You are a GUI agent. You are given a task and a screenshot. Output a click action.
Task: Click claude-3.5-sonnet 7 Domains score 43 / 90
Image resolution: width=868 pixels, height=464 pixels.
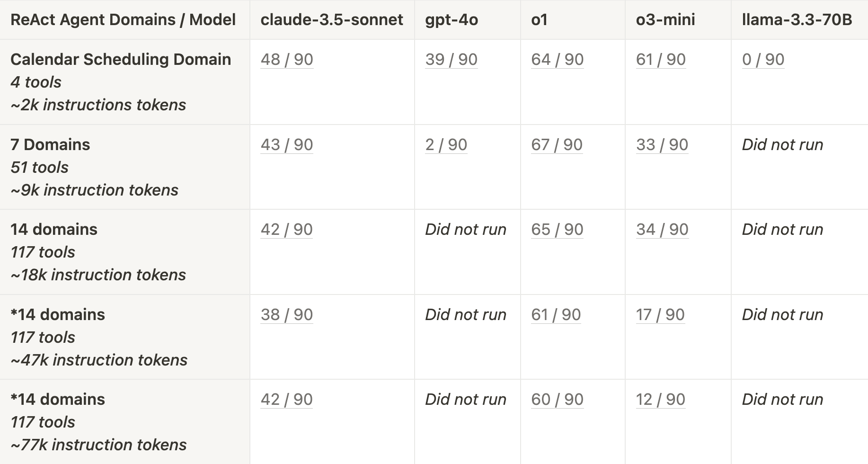[x=287, y=145]
